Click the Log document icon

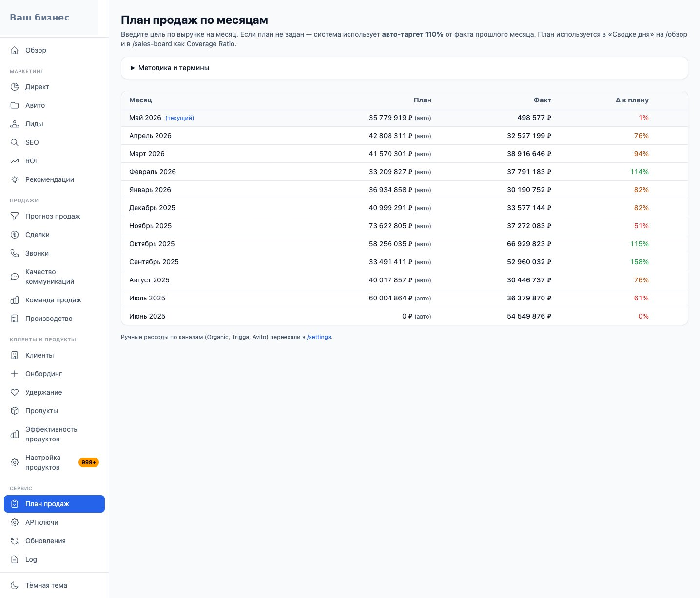(15, 559)
